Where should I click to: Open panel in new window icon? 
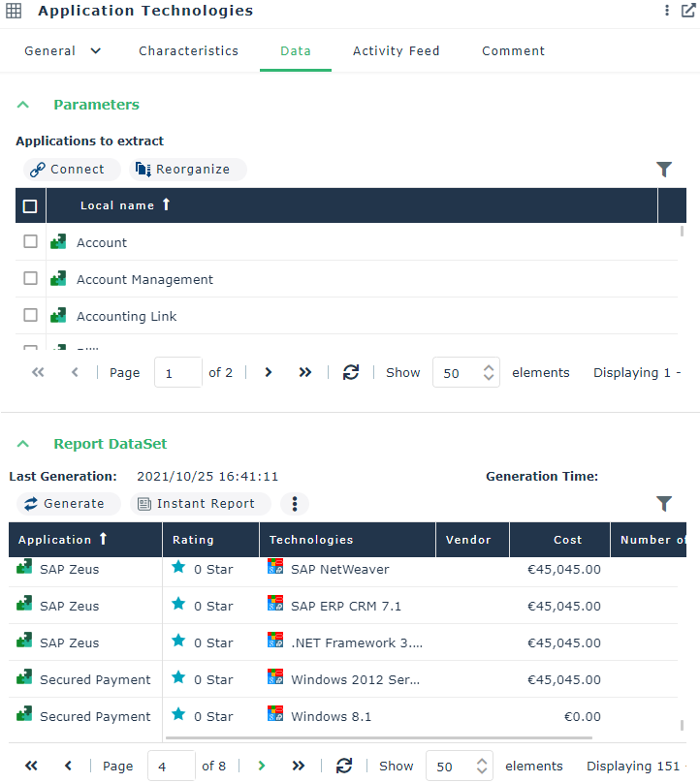point(688,11)
